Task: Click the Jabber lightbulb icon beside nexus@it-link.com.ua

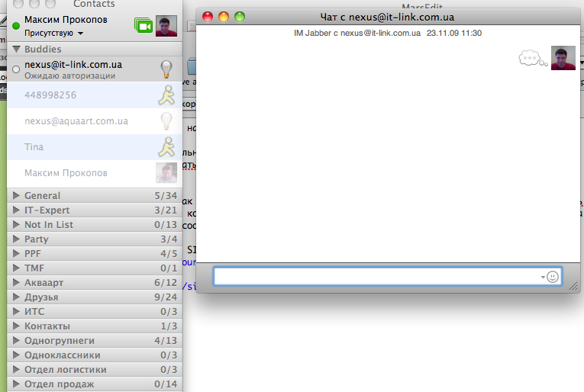Action: click(166, 69)
